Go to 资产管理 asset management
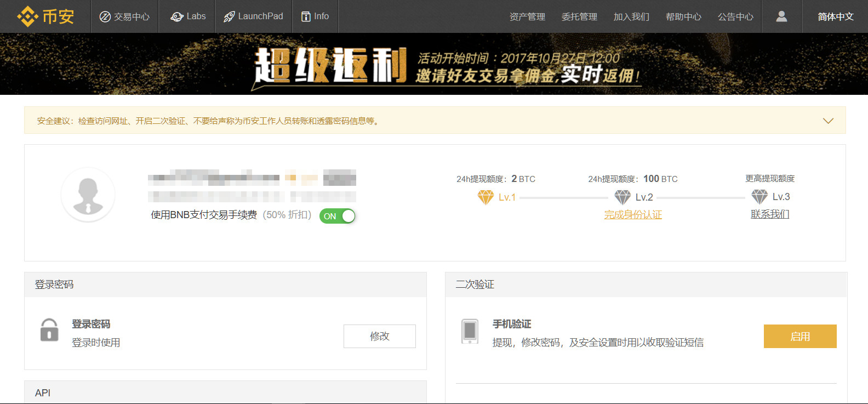 527,17
